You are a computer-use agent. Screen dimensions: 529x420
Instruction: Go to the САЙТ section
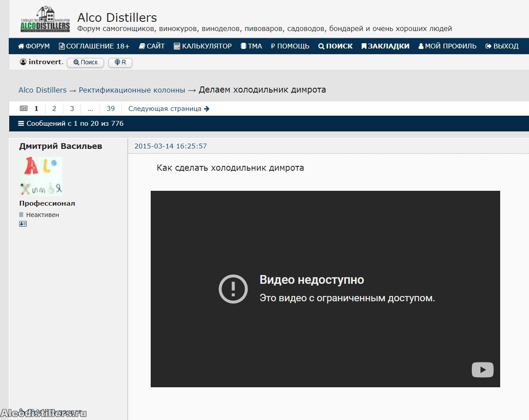pyautogui.click(x=152, y=46)
